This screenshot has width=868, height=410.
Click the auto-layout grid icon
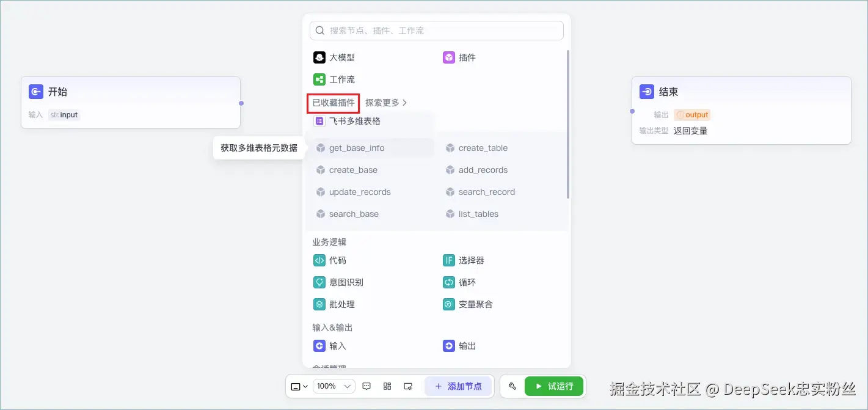click(x=387, y=386)
